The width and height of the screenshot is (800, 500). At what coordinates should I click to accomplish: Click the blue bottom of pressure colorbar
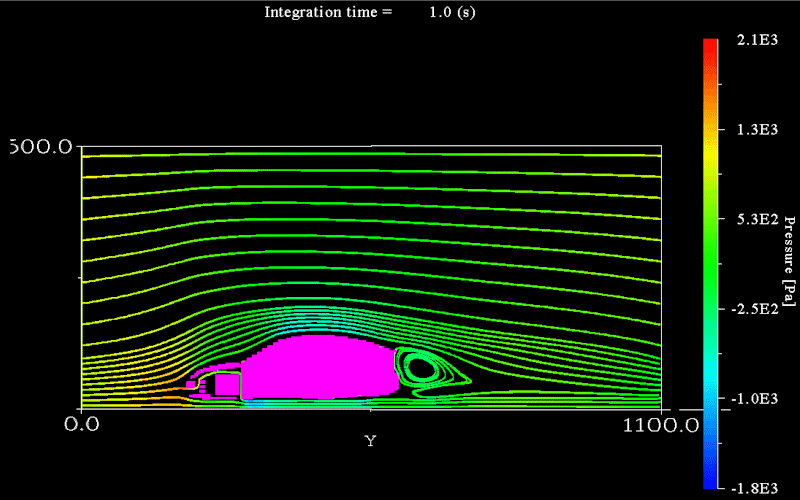pyautogui.click(x=710, y=480)
